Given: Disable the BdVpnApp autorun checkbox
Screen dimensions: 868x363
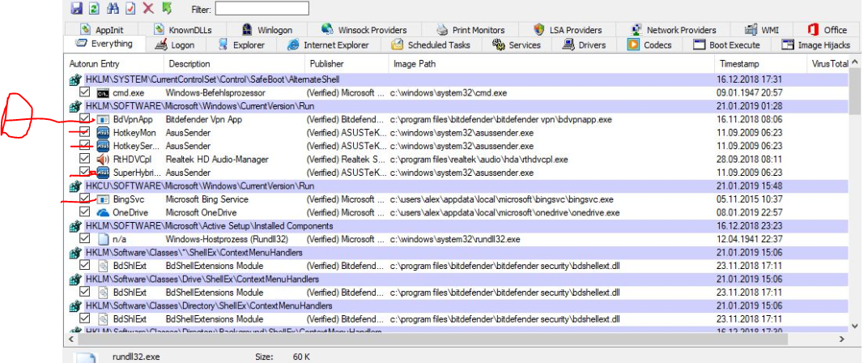Looking at the screenshot, I should (x=85, y=118).
